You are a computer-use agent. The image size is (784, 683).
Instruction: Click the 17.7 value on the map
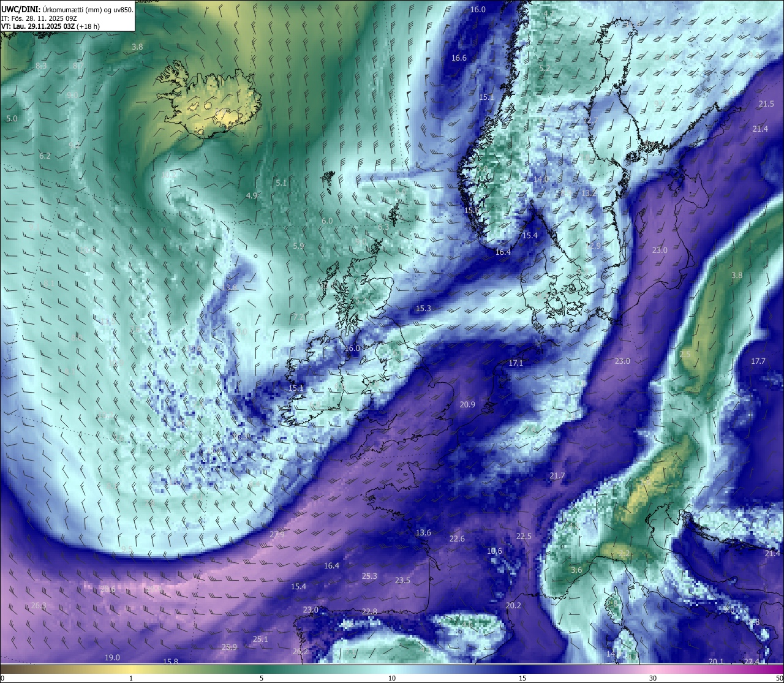click(x=758, y=361)
